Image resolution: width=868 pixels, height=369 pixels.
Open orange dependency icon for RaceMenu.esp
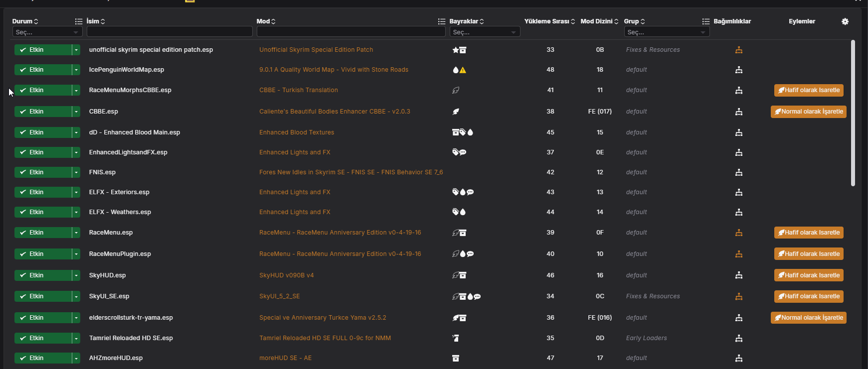(739, 233)
